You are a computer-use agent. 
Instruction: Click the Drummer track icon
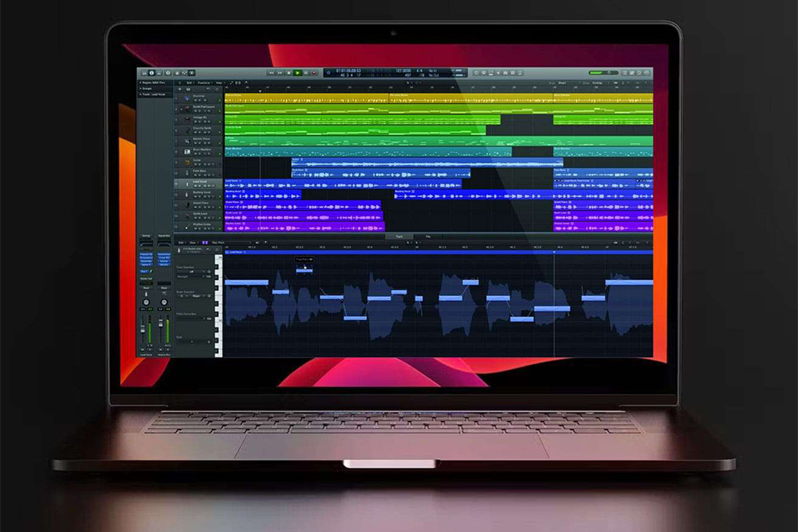[187, 98]
